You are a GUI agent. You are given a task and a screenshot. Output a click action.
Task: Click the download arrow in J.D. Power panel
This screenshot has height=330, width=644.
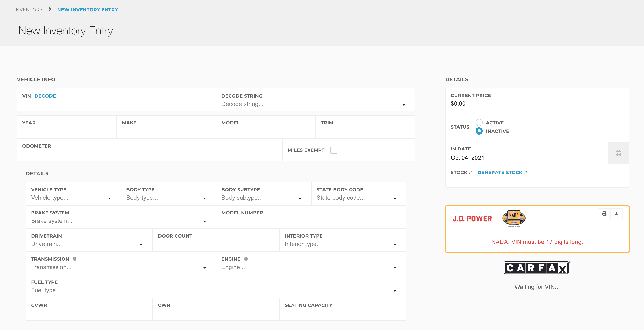pyautogui.click(x=616, y=214)
